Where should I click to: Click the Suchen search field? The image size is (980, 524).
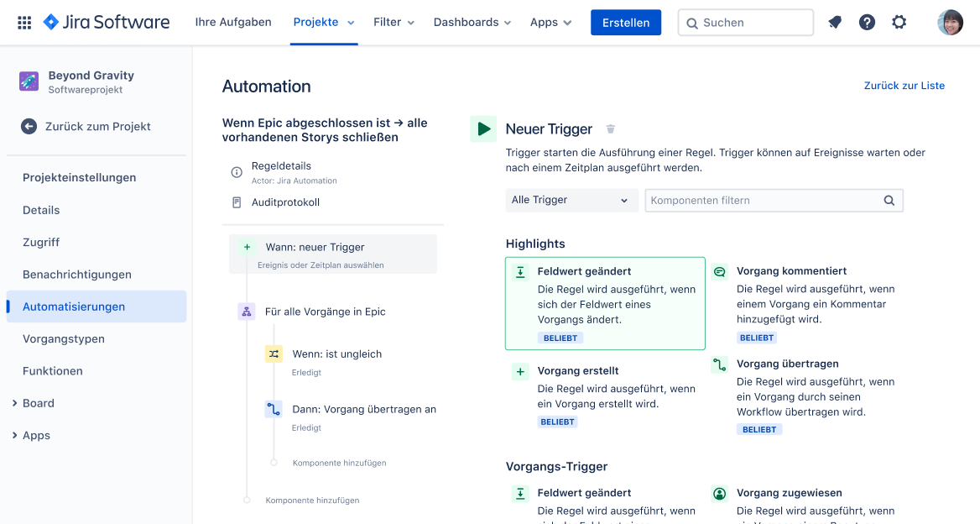coord(745,22)
